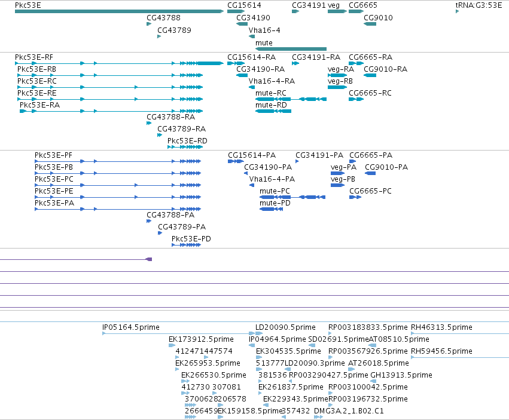
Task: Select the CG43788 gene label
Action: click(x=164, y=18)
